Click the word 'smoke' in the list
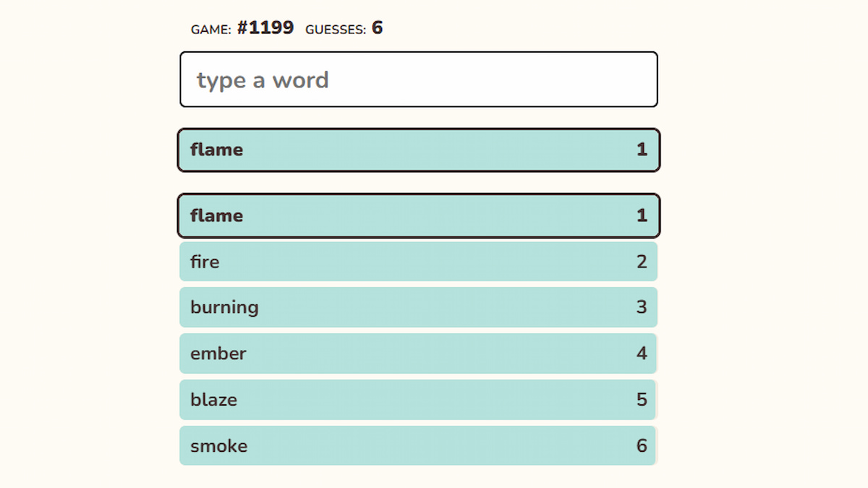 (219, 446)
